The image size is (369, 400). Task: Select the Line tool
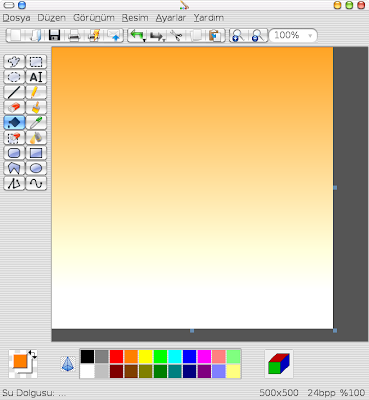(14, 92)
